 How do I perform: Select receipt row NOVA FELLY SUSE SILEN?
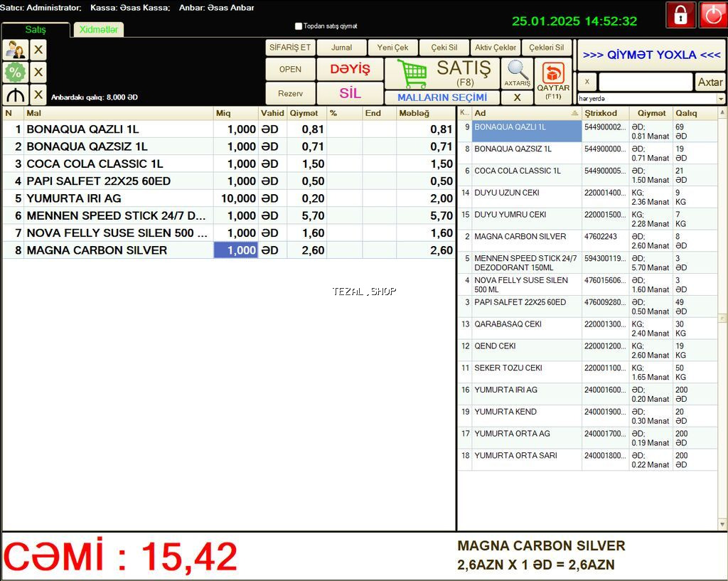click(229, 233)
